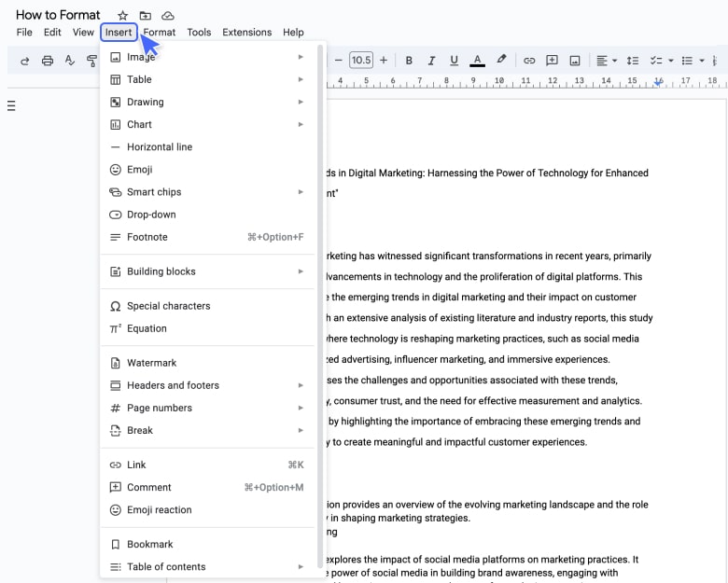
Task: Expand the Smart chips submenu
Action: 207,192
